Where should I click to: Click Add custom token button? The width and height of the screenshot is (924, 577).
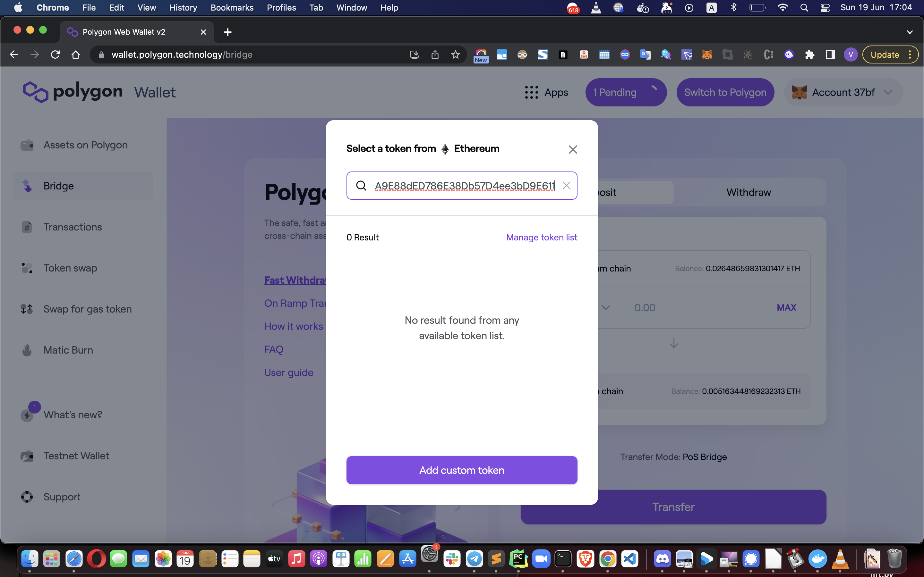click(462, 470)
